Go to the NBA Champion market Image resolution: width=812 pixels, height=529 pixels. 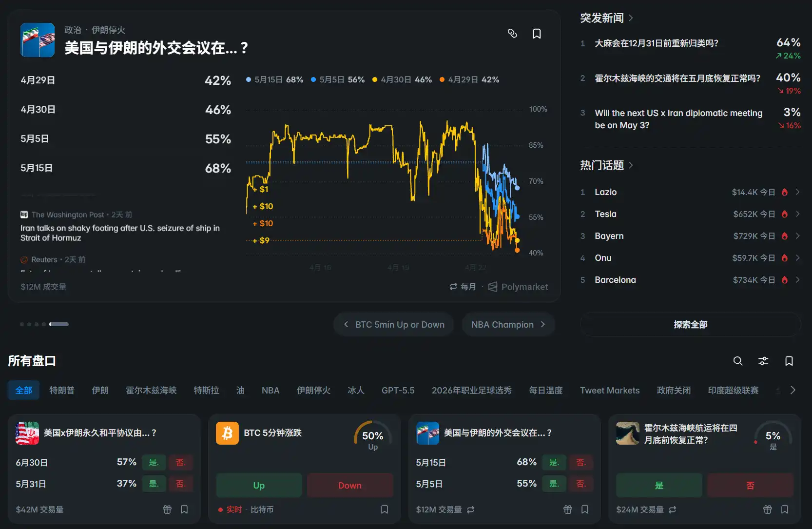pyautogui.click(x=507, y=325)
